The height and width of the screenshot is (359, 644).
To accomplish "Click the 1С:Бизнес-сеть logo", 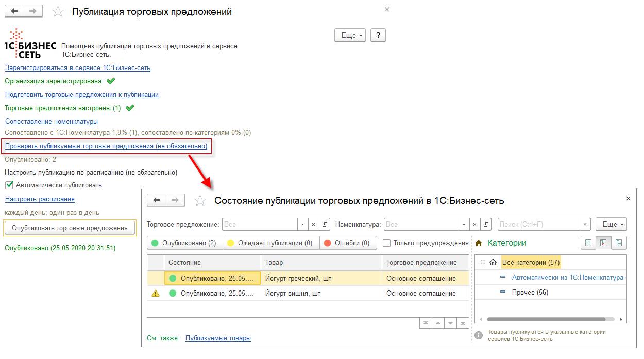I will pos(30,43).
